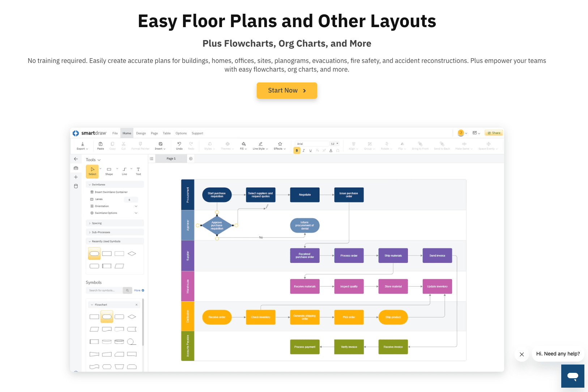Open the Space Evenly dropdown
This screenshot has height=392, width=588.
488,146
